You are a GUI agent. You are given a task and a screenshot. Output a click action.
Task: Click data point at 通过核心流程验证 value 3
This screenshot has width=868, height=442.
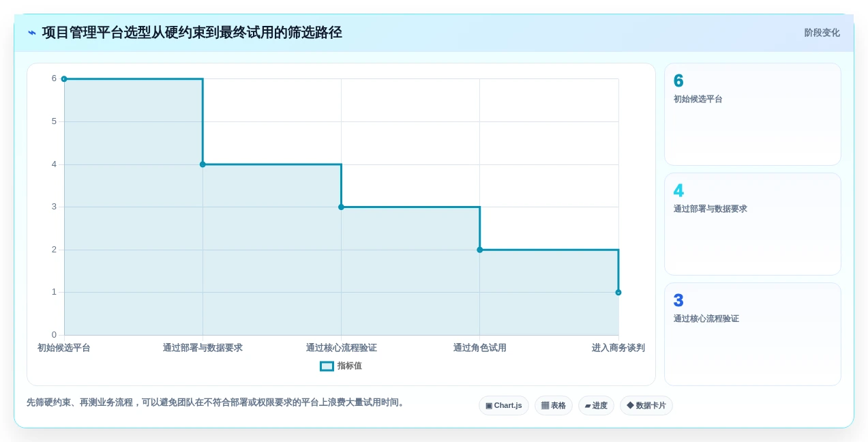(x=341, y=207)
